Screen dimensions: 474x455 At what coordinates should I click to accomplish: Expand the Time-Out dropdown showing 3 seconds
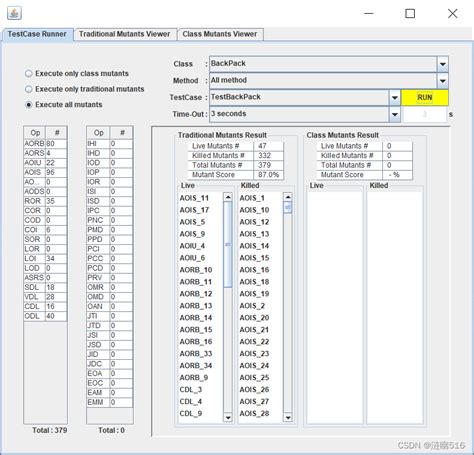(x=395, y=114)
